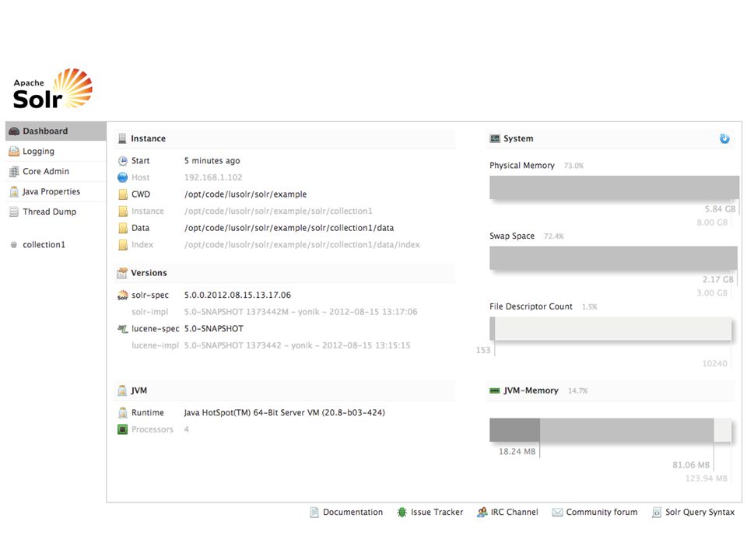Image resolution: width=747 pixels, height=560 pixels.
Task: Click the JVM-Memory usage bar
Action: [x=610, y=430]
